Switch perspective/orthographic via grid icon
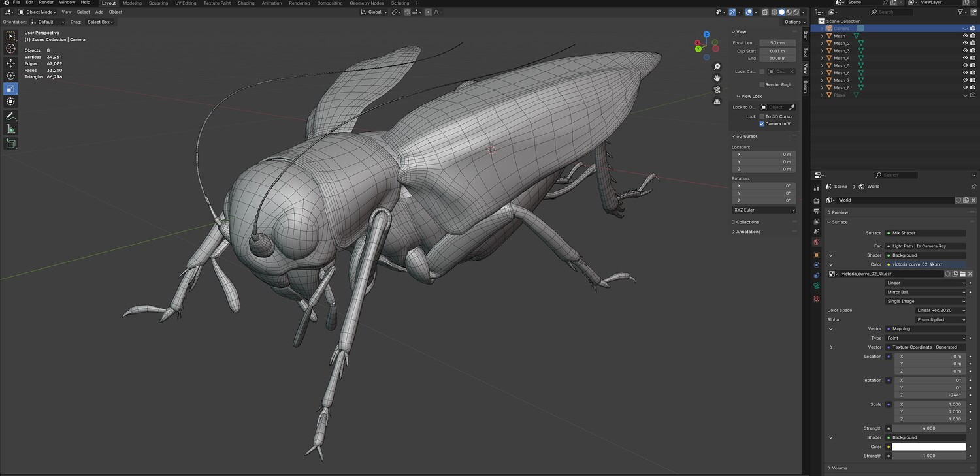 point(717,101)
